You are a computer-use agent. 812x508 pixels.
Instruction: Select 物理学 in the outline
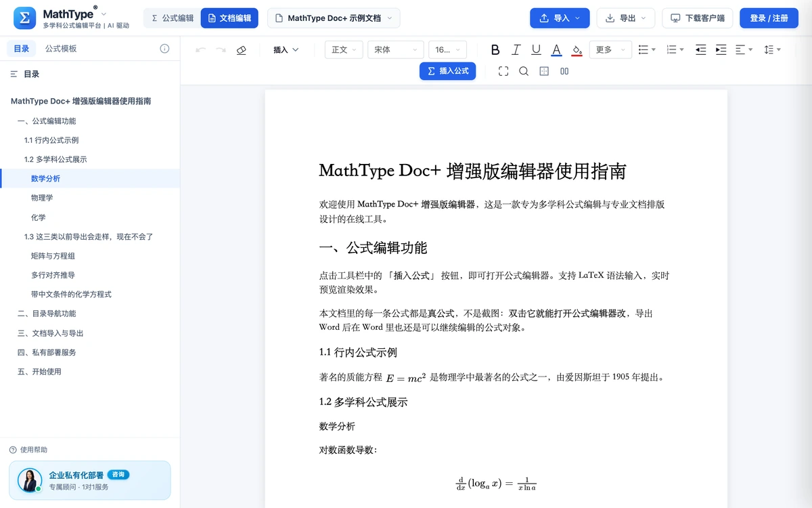(x=42, y=198)
